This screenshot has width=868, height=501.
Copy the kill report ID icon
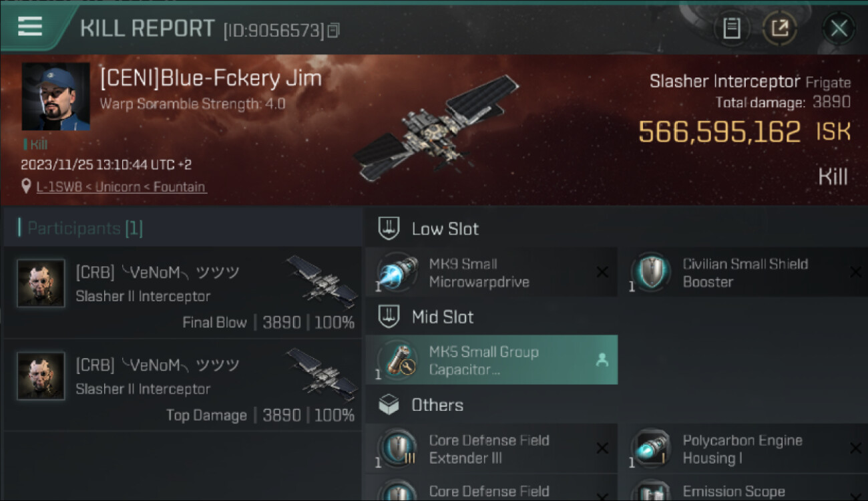333,30
